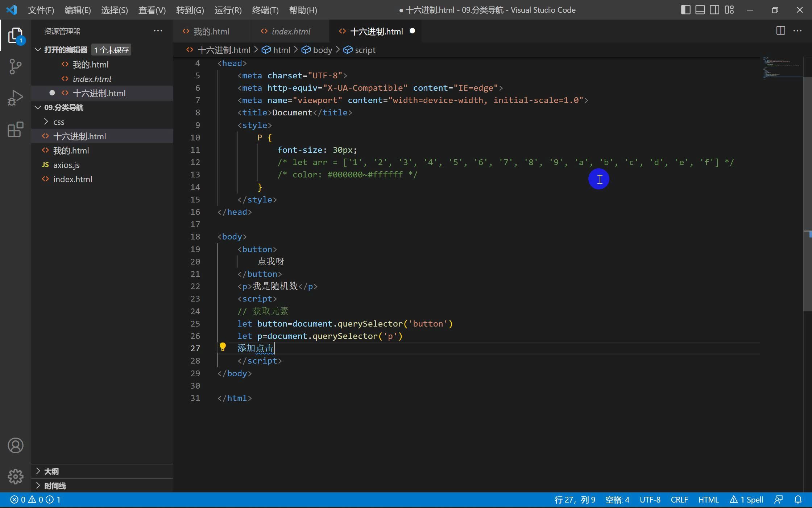Viewport: 812px width, 508px height.
Task: Open errors and warnings count in status bar
Action: [35, 500]
